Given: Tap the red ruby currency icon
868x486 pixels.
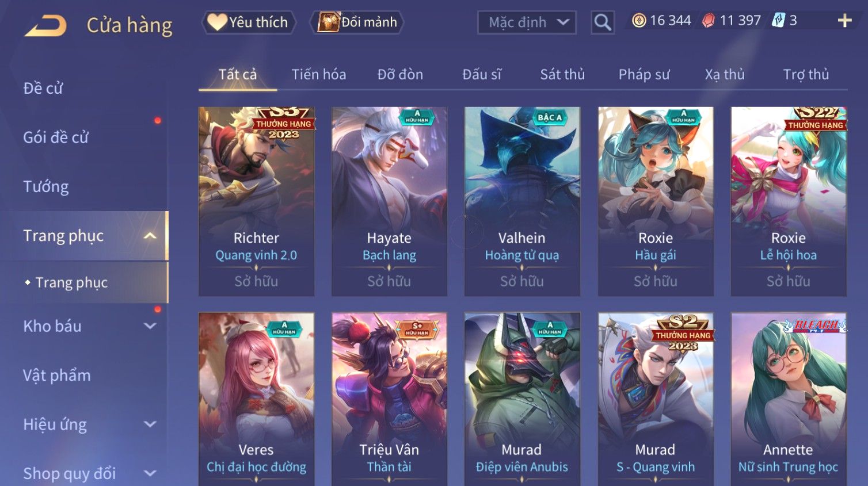Looking at the screenshot, I should (708, 21).
